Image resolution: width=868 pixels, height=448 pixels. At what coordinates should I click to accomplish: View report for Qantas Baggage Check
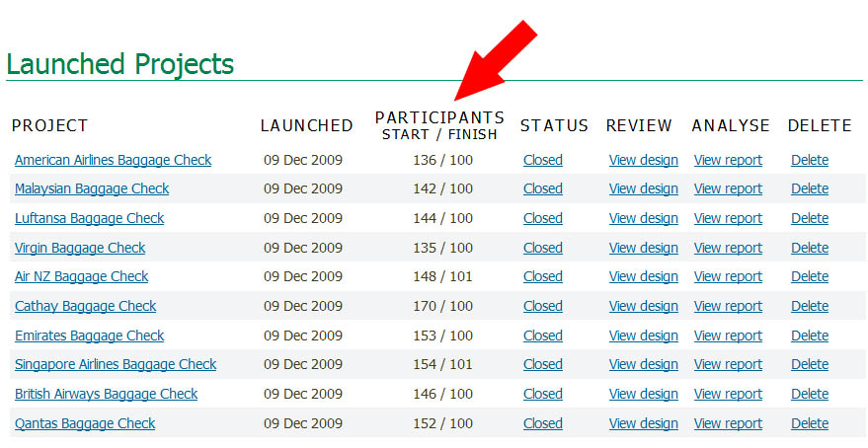[728, 423]
